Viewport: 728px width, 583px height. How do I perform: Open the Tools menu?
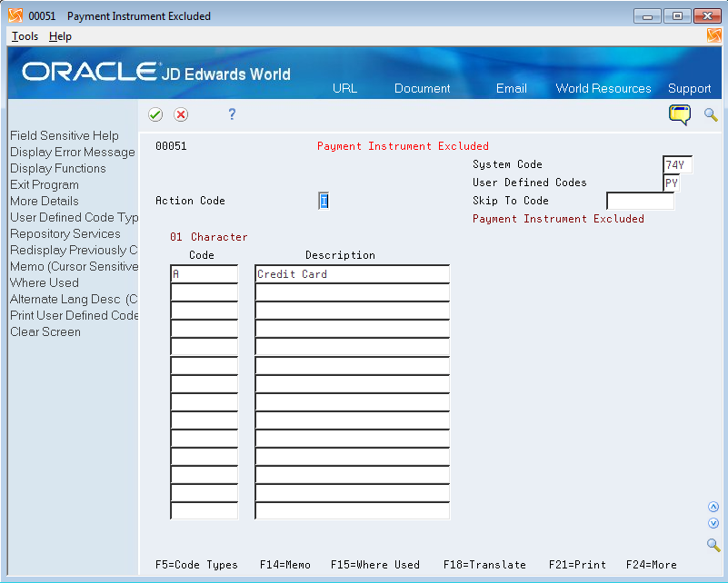[x=25, y=36]
